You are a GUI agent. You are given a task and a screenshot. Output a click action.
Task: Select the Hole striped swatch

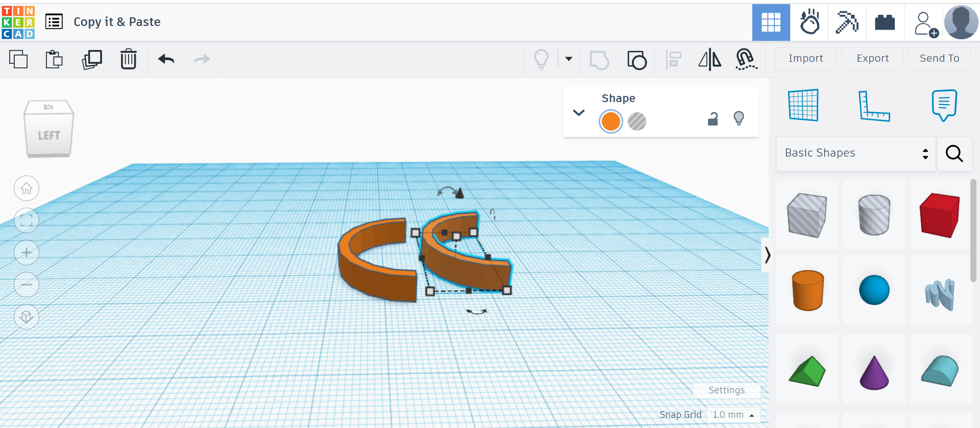click(x=636, y=121)
